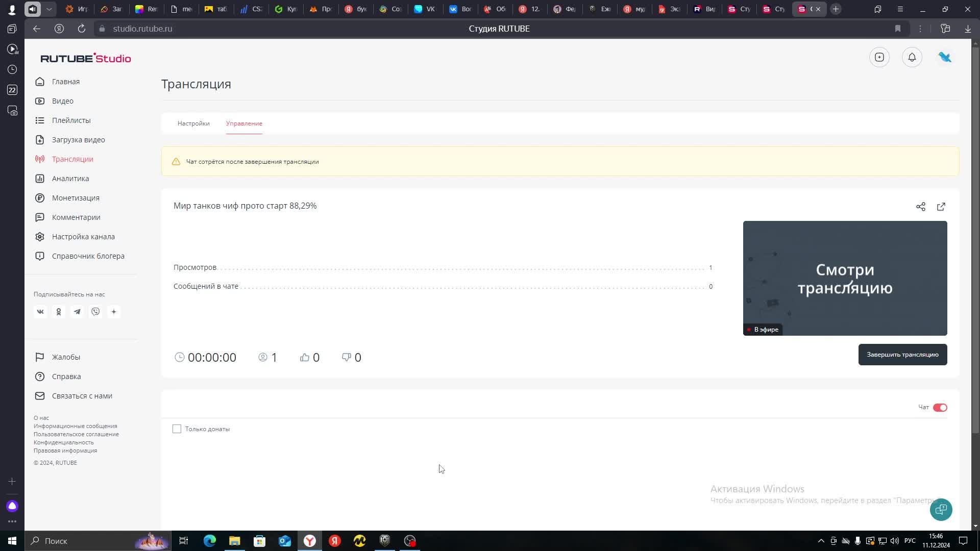Open Информационные сообщения footer link
Image resolution: width=980 pixels, height=551 pixels.
pos(75,426)
